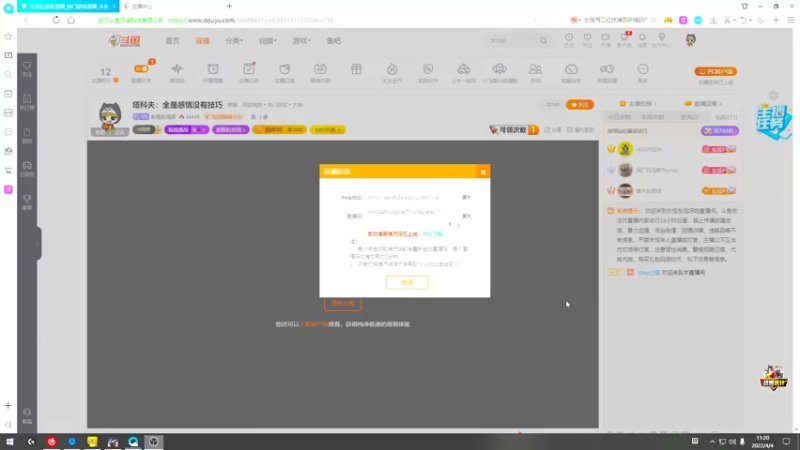Go to 首页 in Douyu navigation
Screen dimensions: 800x450
[172, 41]
